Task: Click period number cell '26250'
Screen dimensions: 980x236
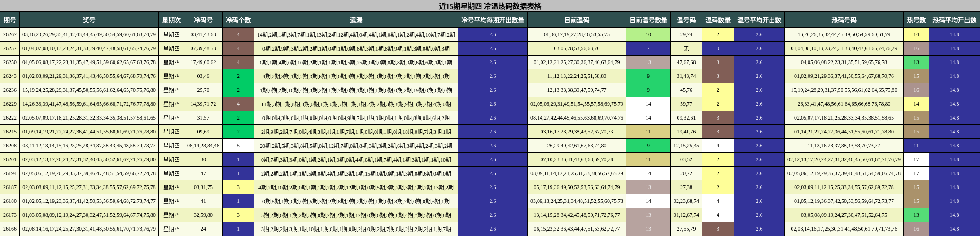Action: point(10,62)
